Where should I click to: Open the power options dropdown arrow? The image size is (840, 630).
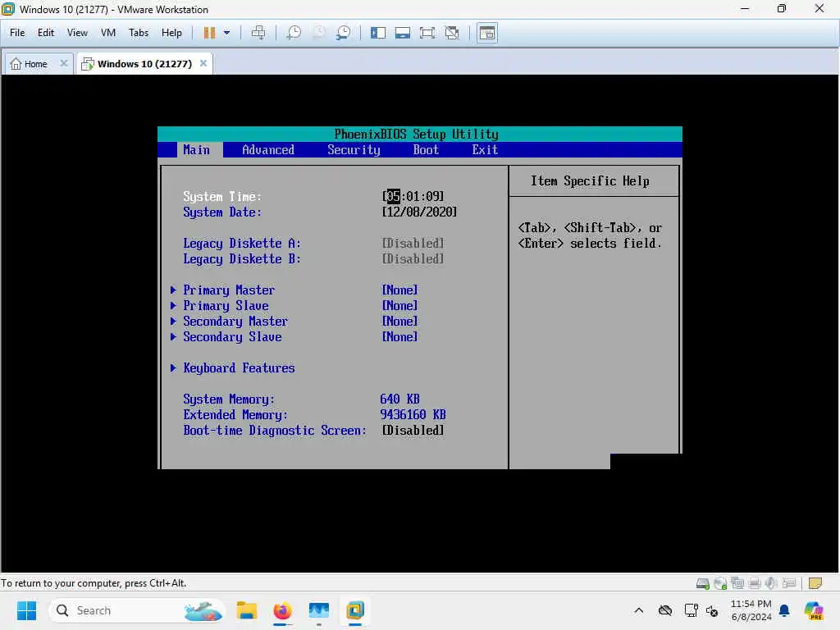(226, 33)
